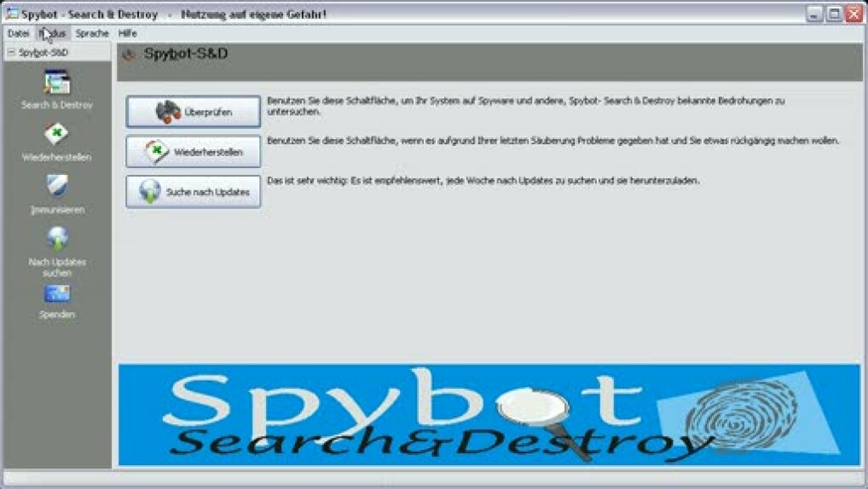Collapse the Spybot-S&D sidebar section
This screenshot has width=868, height=489.
(x=10, y=53)
